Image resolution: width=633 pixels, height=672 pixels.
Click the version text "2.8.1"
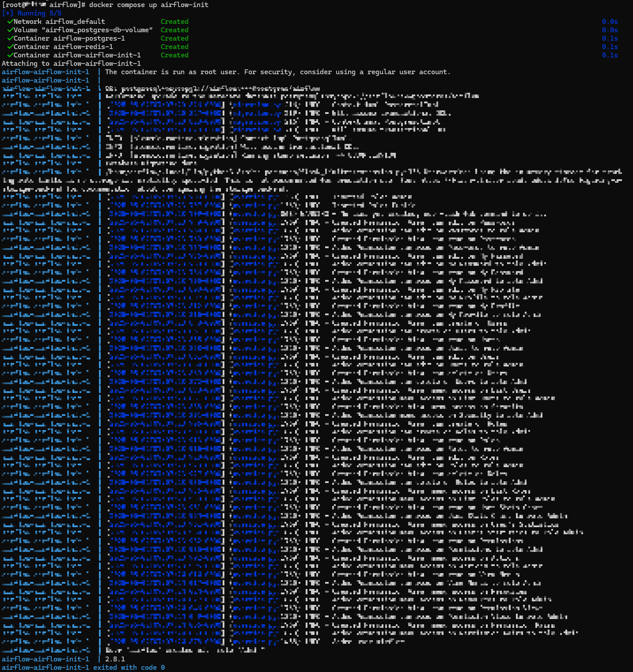click(115, 659)
